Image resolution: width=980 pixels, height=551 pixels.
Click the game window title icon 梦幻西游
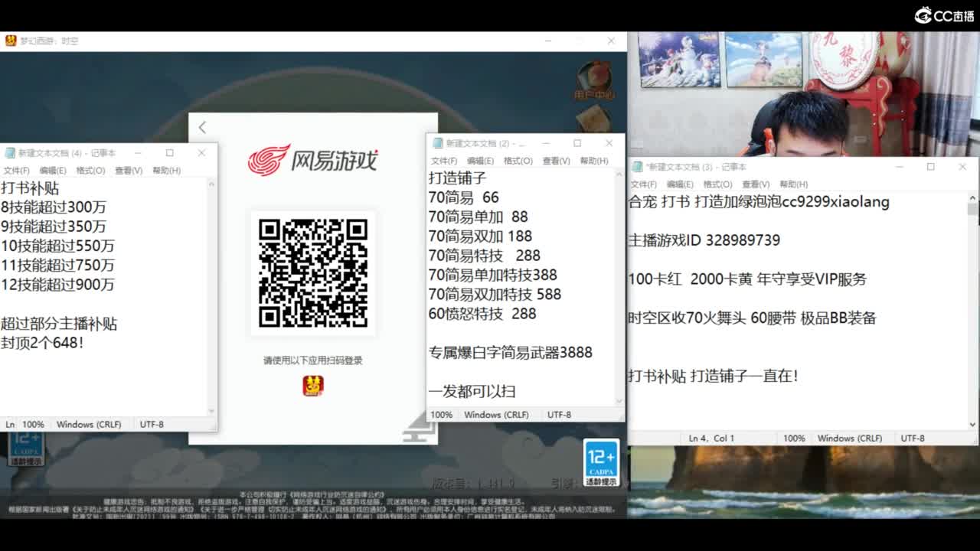11,41
